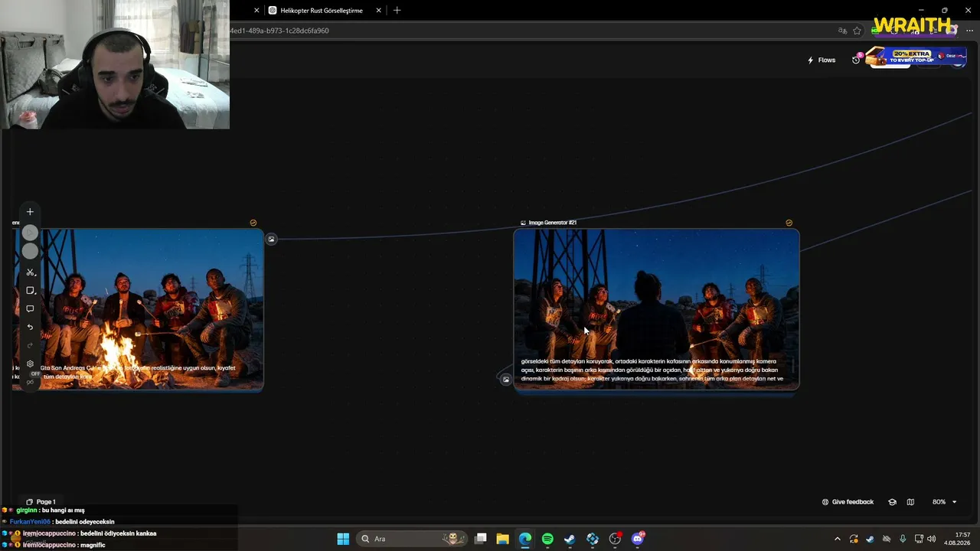This screenshot has width=980, height=551.
Task: Open the campfire image in Image Generator #21
Action: click(656, 309)
